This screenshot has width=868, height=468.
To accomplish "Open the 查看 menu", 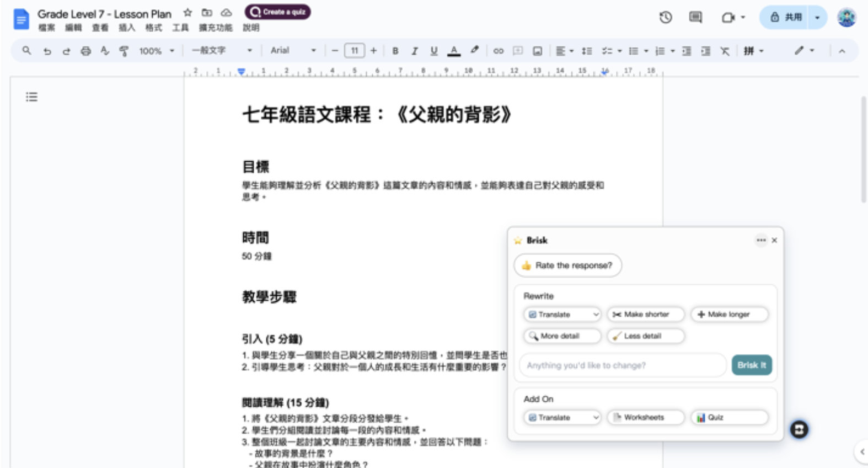I will pos(100,28).
